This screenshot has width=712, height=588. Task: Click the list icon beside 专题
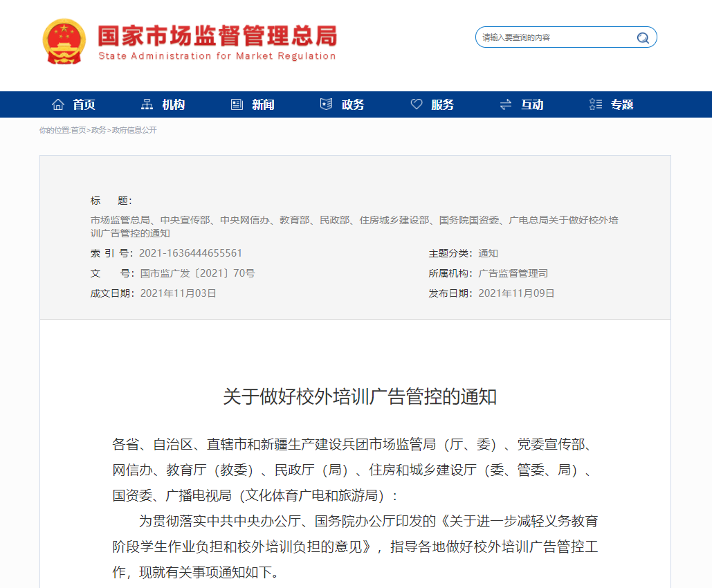595,104
